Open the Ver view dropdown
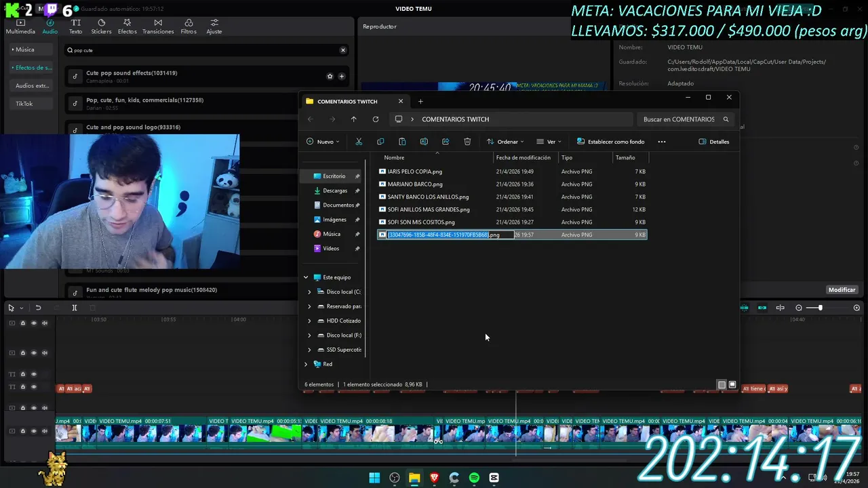The width and height of the screenshot is (868, 488). [549, 142]
